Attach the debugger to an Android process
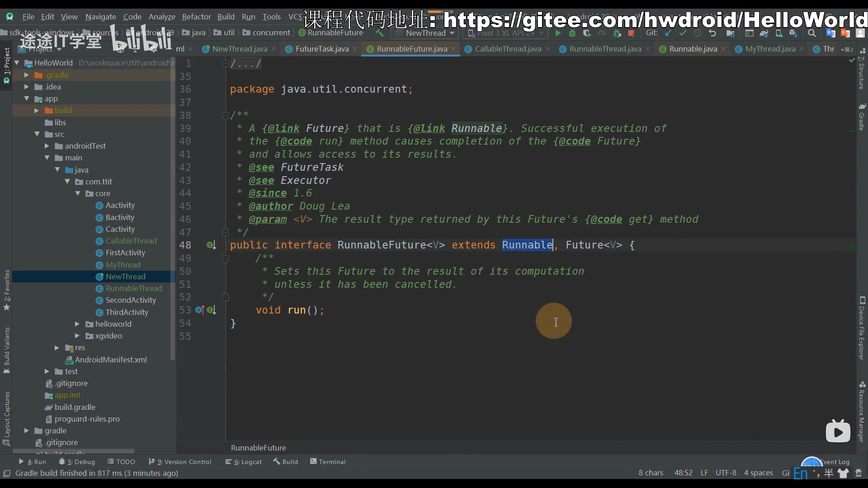868x488 pixels. tap(617, 33)
